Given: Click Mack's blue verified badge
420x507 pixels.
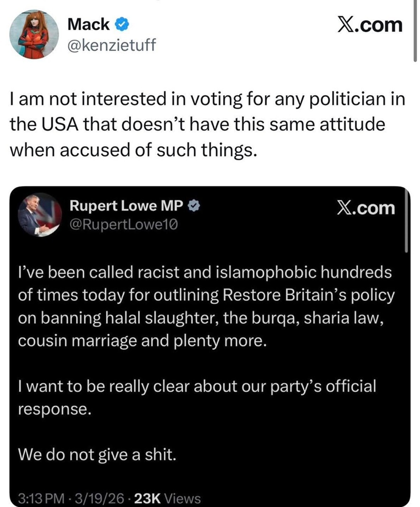Looking at the screenshot, I should tap(120, 24).
